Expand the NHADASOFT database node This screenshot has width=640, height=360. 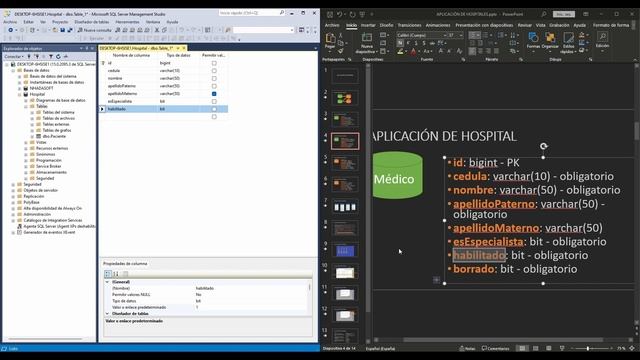click(20, 88)
